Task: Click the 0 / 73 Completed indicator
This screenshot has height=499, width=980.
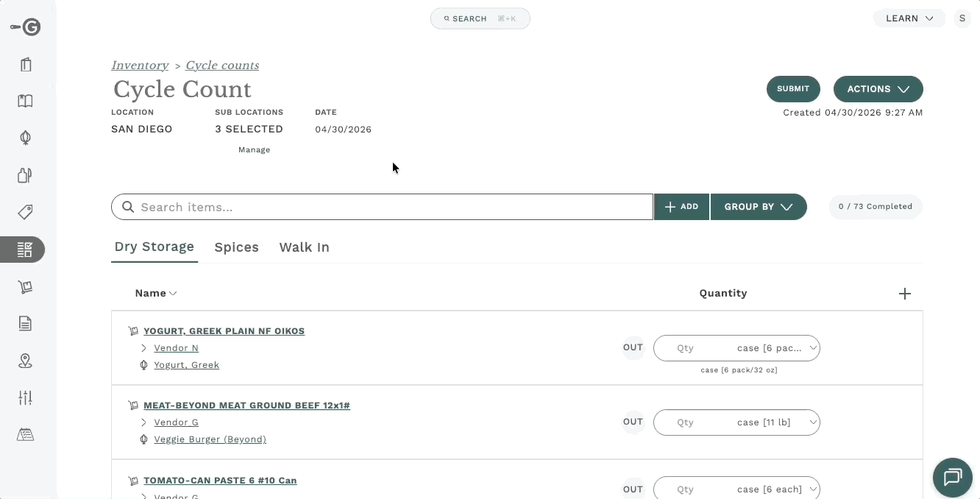Action: (876, 207)
